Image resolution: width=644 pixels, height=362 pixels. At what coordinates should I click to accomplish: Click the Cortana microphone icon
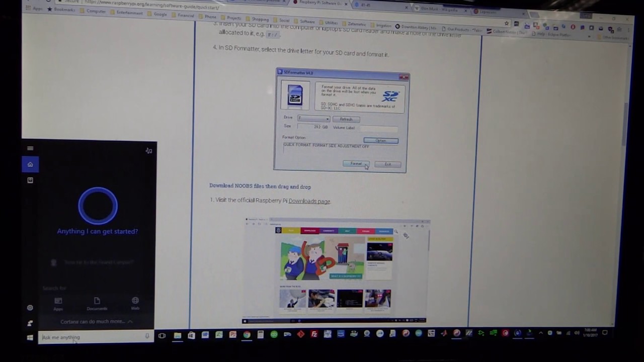pyautogui.click(x=147, y=336)
